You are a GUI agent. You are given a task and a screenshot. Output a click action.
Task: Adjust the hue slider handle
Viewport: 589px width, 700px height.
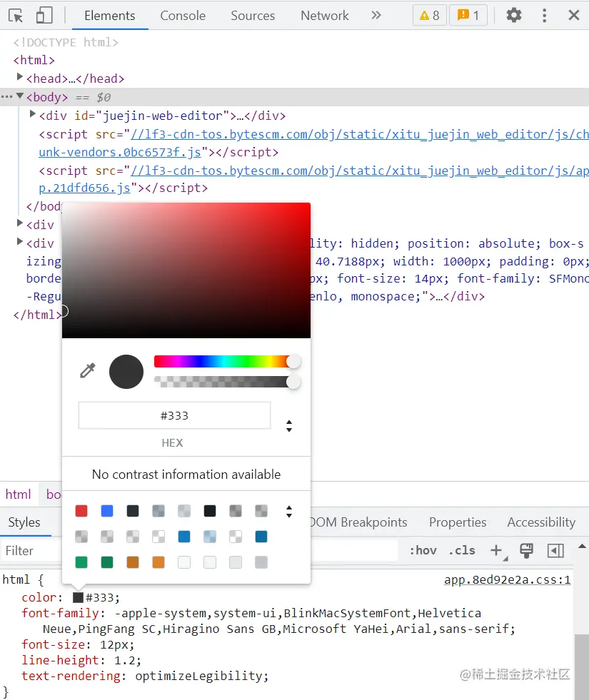click(293, 361)
